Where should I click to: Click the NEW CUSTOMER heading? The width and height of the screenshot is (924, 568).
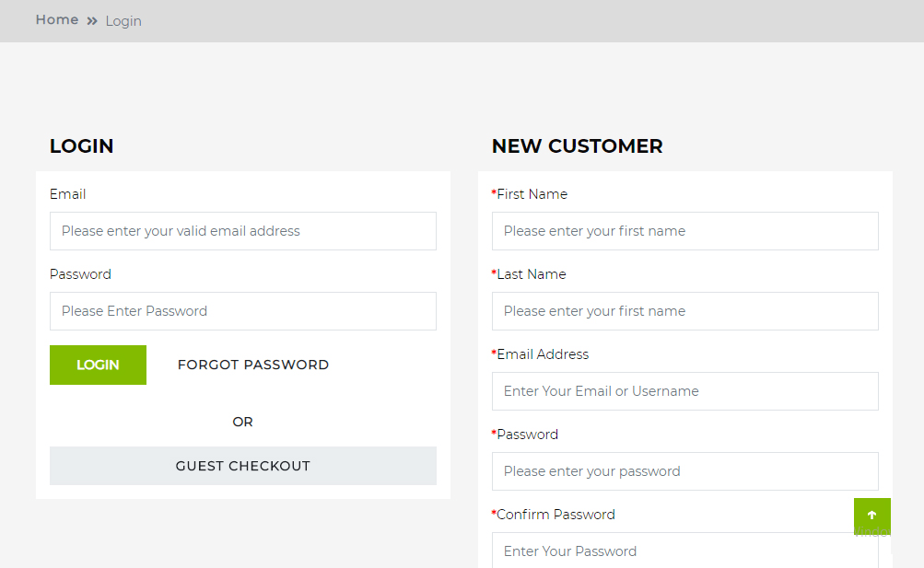(577, 145)
